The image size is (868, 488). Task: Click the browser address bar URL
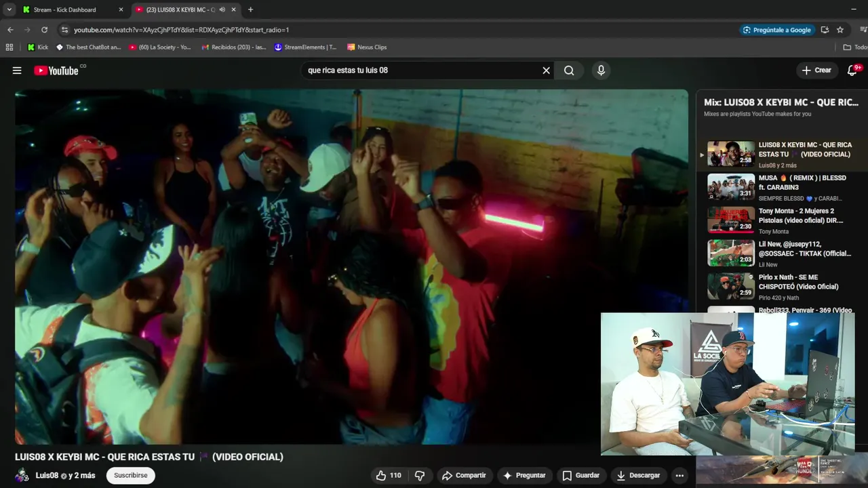(181, 30)
